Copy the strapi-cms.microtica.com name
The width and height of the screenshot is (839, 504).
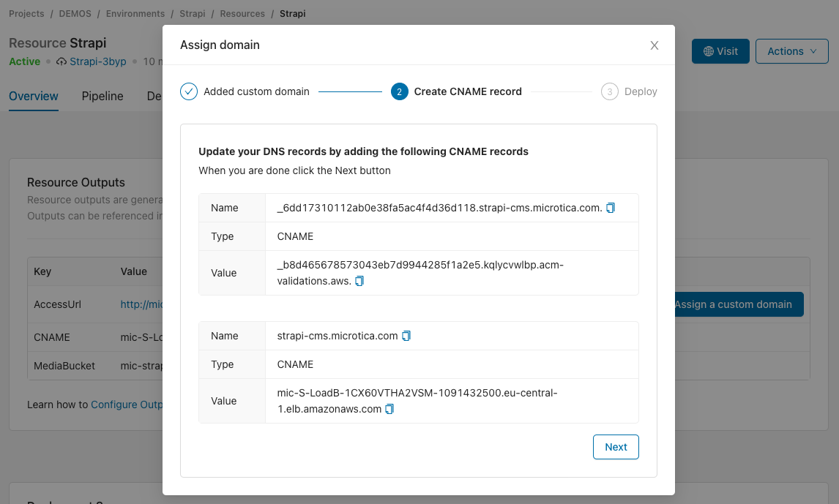click(x=406, y=336)
